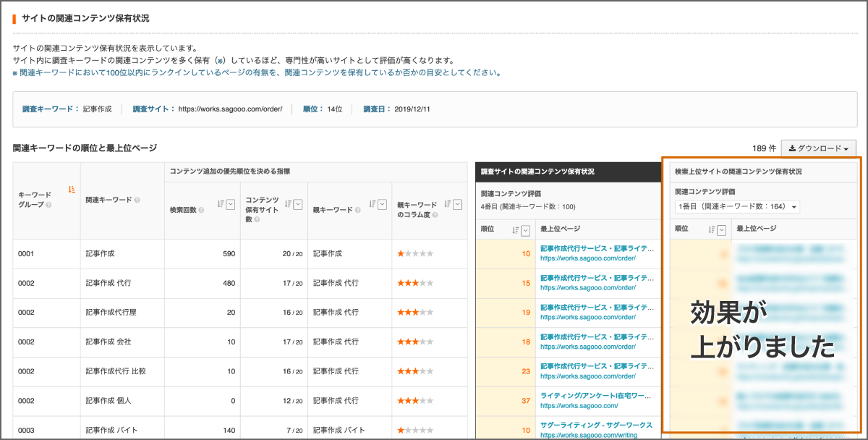The height and width of the screenshot is (440, 868).
Task: Sort 順位 in the 調査サイト panel
Action: tap(515, 230)
